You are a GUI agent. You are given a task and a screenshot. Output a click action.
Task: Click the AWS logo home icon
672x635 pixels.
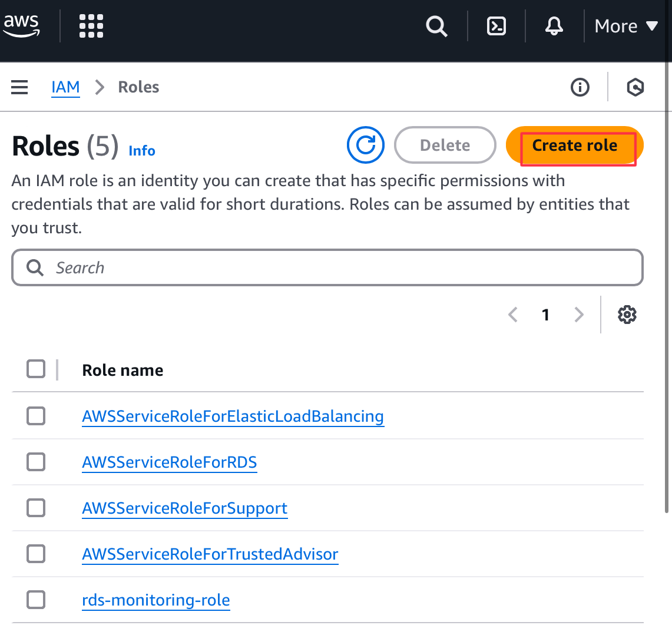point(22,25)
